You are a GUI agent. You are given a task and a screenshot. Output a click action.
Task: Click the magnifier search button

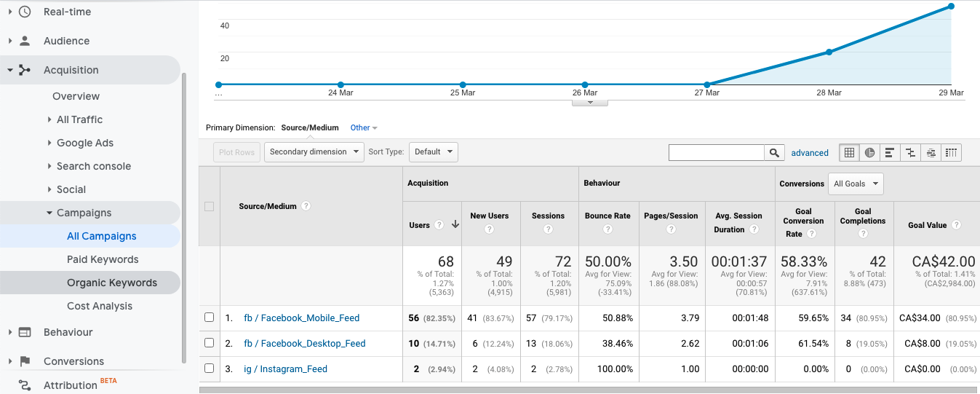click(774, 152)
